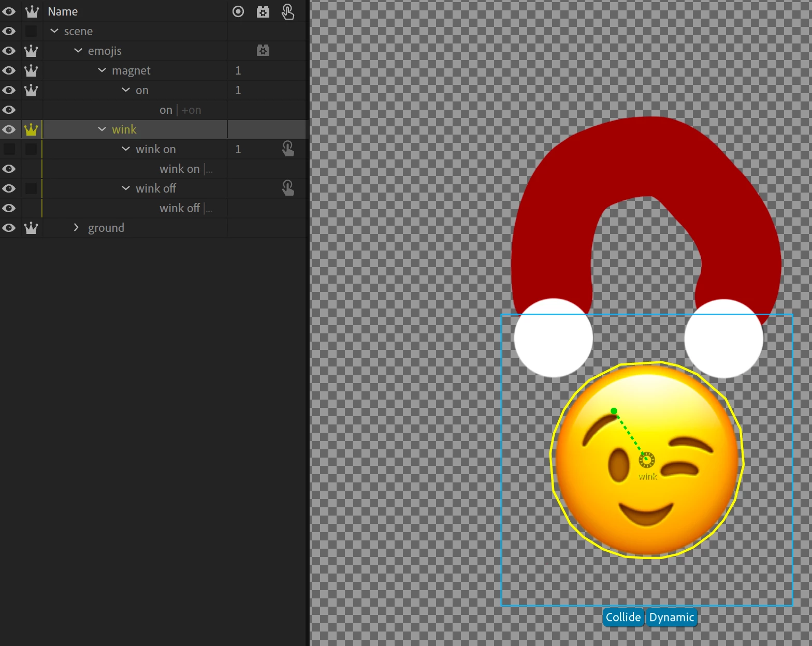
Task: Hide the 'on | +on' layer
Action: pos(9,110)
